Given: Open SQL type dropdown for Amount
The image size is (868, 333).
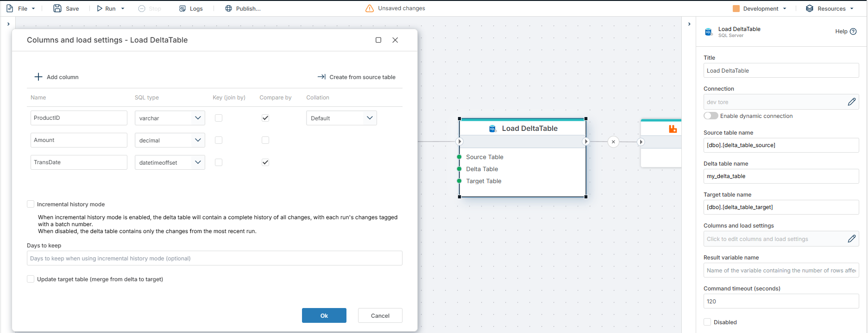Looking at the screenshot, I should pyautogui.click(x=170, y=140).
